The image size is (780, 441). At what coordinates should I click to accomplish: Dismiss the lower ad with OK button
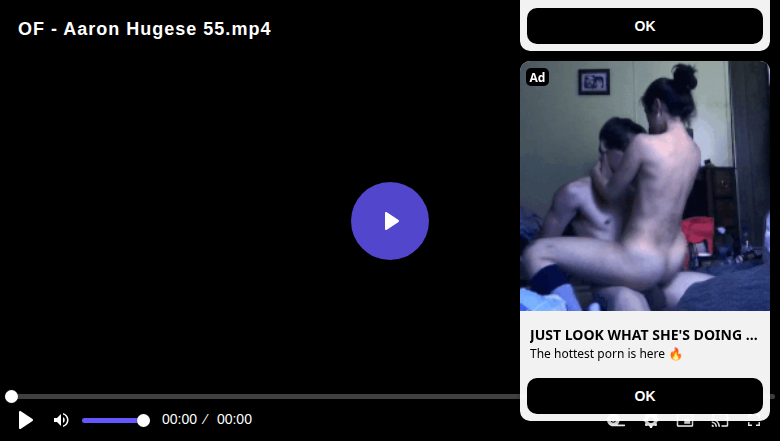(x=645, y=396)
